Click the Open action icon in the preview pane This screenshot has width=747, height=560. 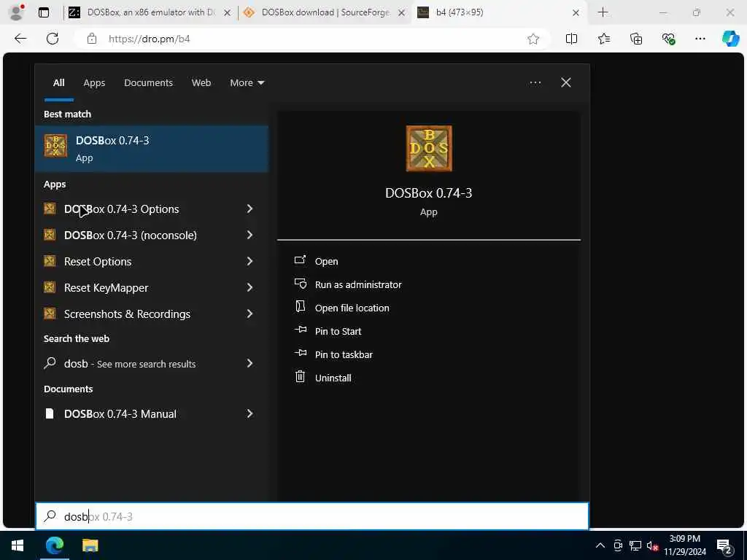[x=300, y=260]
